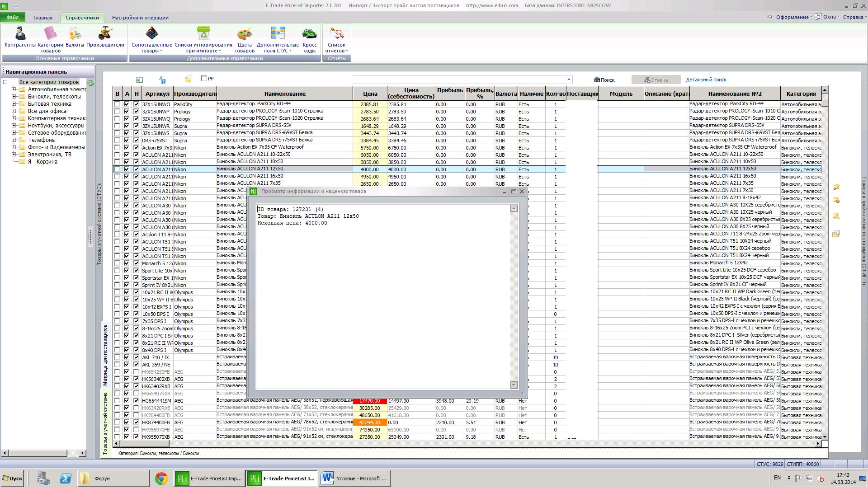The image size is (868, 488).
Task: Check column В for HK955070XB row
Action: tap(117, 437)
